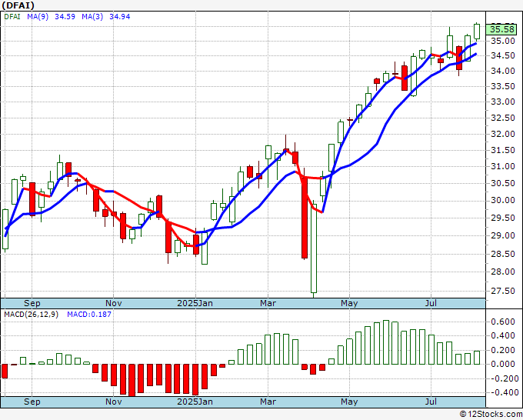
Task: Click the latest green candlestick near 35.58
Action: pyautogui.click(x=477, y=32)
